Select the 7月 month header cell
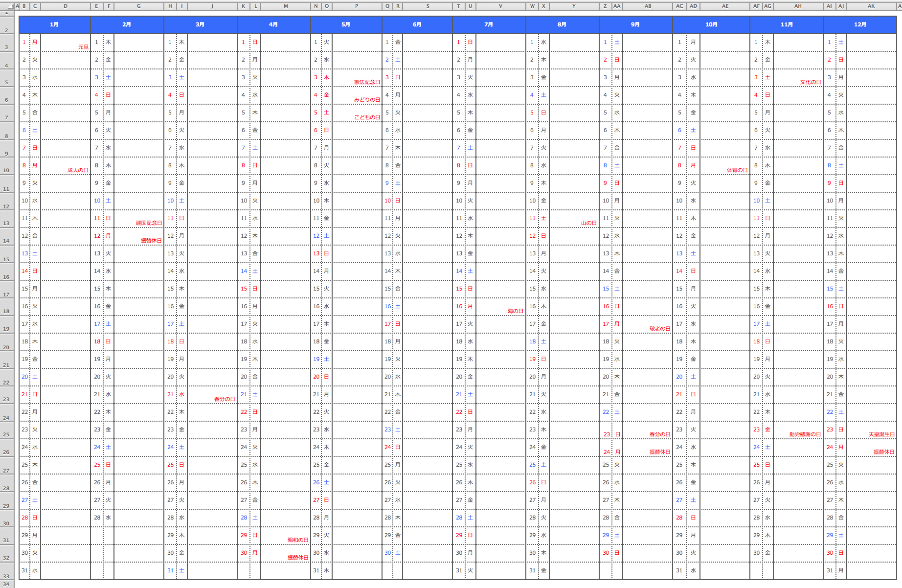Viewport: 902px width, 588px height. [x=489, y=24]
